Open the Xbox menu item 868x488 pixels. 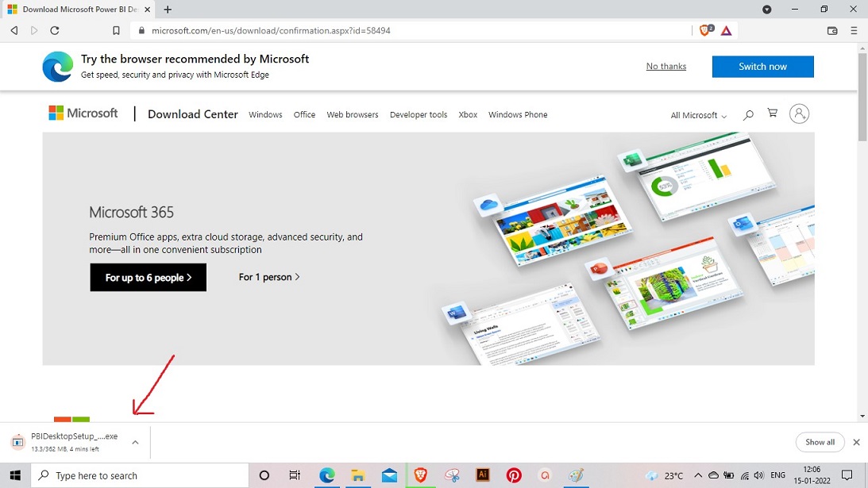point(468,114)
